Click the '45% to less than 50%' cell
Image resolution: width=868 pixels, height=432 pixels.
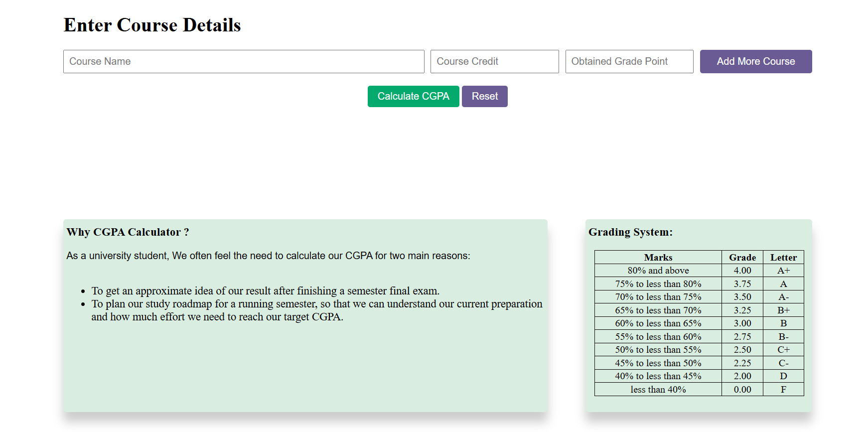coord(658,363)
